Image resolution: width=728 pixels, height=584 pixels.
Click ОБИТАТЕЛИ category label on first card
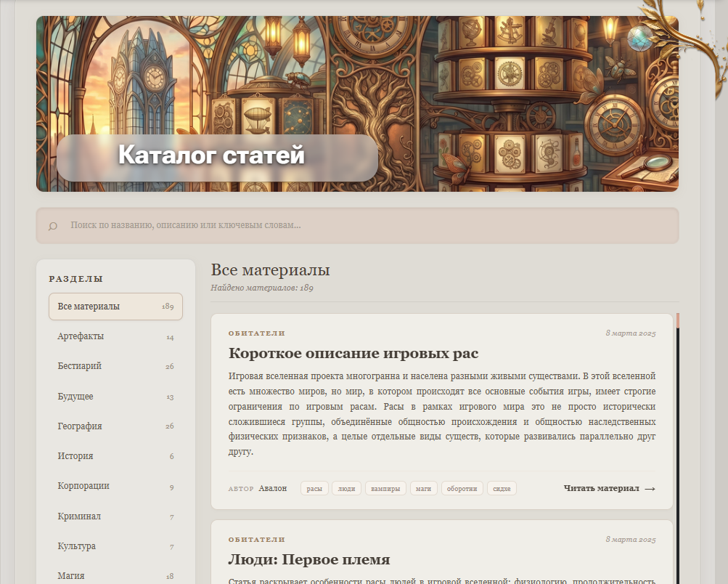[x=257, y=333]
